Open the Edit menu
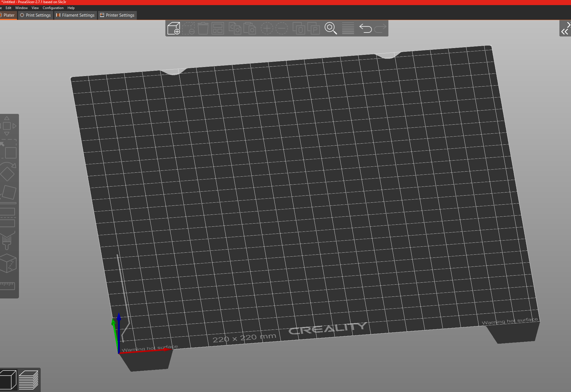 [8, 8]
